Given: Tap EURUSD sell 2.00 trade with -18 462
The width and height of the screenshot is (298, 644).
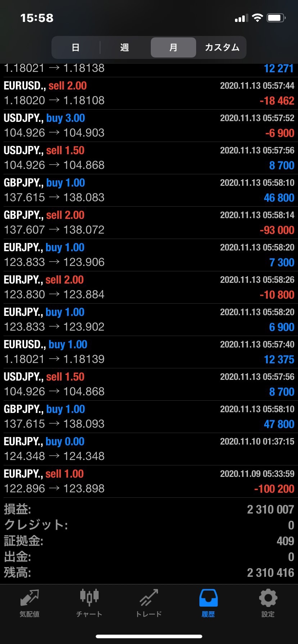Looking at the screenshot, I should [x=149, y=93].
